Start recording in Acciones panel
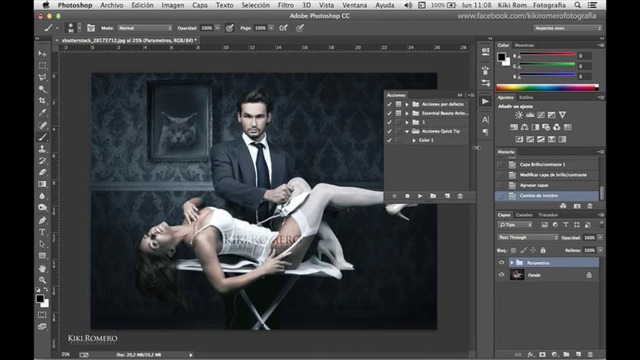The width and height of the screenshot is (640, 360). coord(407,196)
